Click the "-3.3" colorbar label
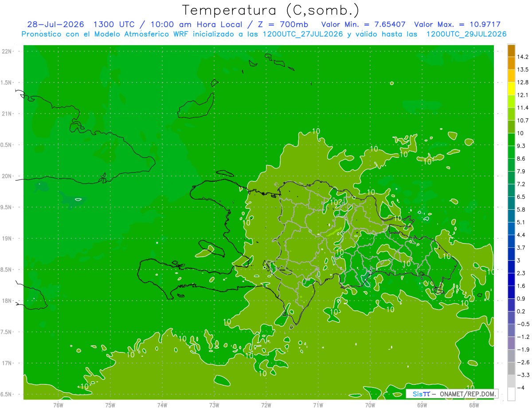Image resolution: width=532 pixels, height=411 pixels. coord(523,375)
